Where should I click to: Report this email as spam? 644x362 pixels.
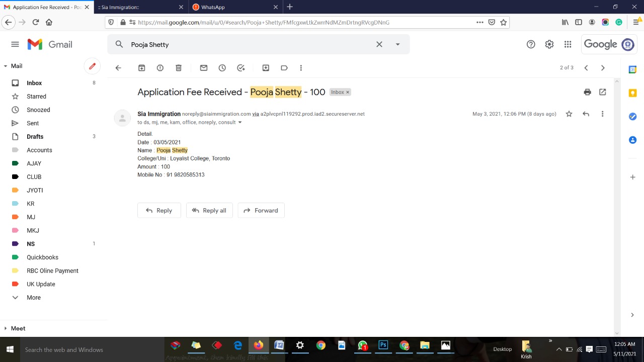pyautogui.click(x=160, y=68)
